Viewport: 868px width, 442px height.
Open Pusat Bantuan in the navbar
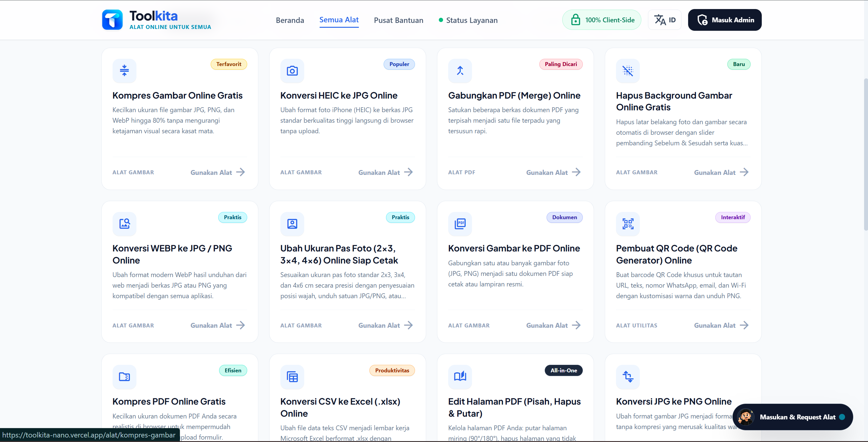point(399,20)
